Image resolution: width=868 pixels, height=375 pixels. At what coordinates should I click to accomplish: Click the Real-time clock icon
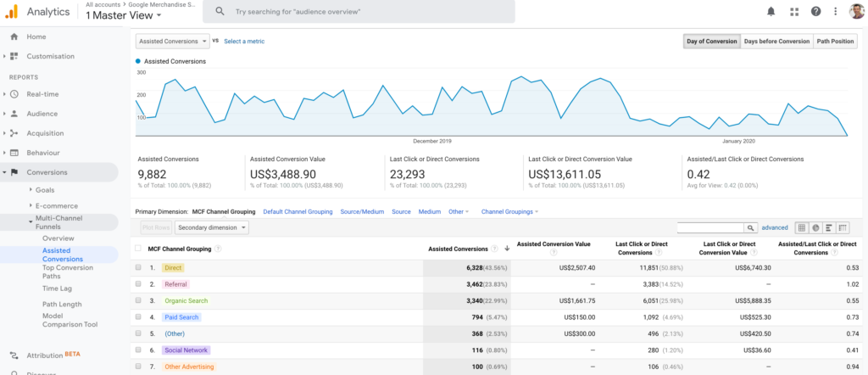click(14, 94)
